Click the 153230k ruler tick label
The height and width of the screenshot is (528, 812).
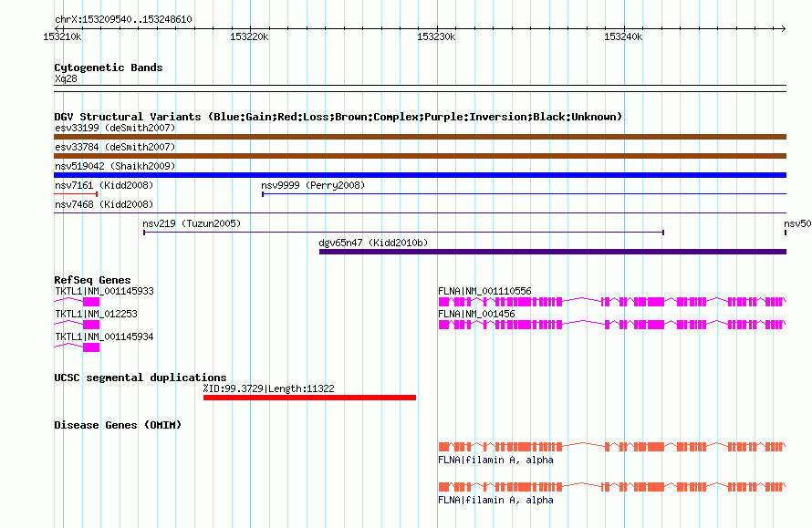pos(436,36)
